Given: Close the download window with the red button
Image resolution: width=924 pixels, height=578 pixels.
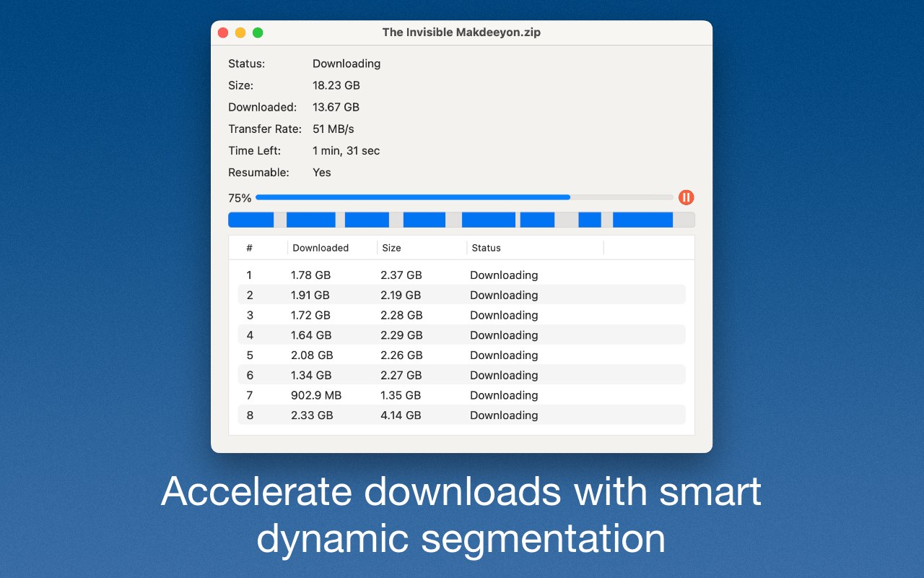Looking at the screenshot, I should (x=223, y=33).
